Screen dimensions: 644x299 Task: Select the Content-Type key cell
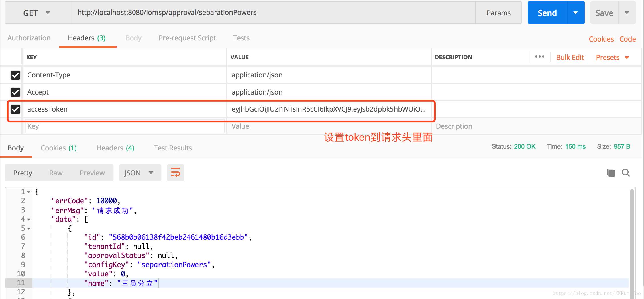(x=125, y=75)
